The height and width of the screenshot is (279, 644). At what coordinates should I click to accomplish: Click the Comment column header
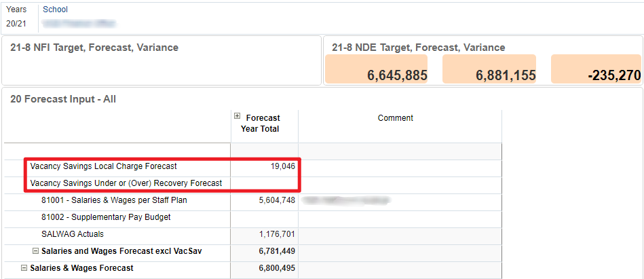(396, 118)
